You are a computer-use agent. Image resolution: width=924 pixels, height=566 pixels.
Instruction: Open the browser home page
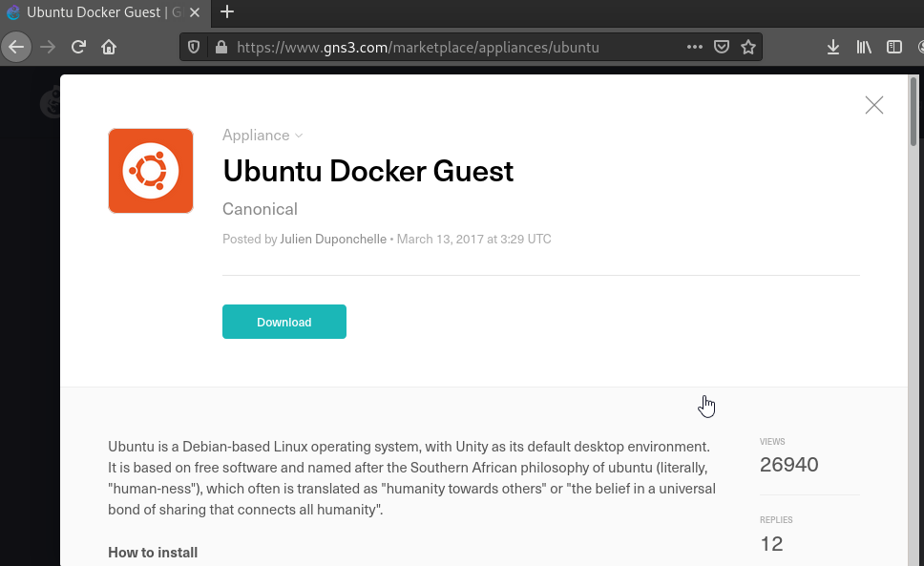click(x=109, y=47)
